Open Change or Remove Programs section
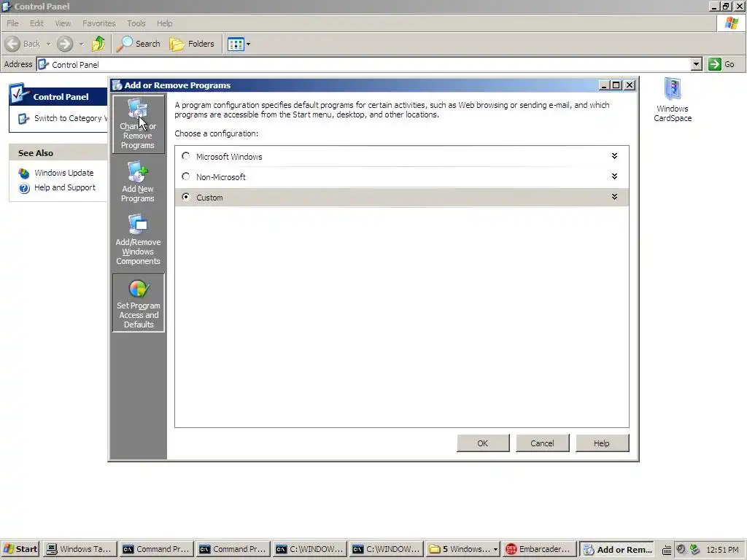Image resolution: width=747 pixels, height=560 pixels. pyautogui.click(x=138, y=124)
